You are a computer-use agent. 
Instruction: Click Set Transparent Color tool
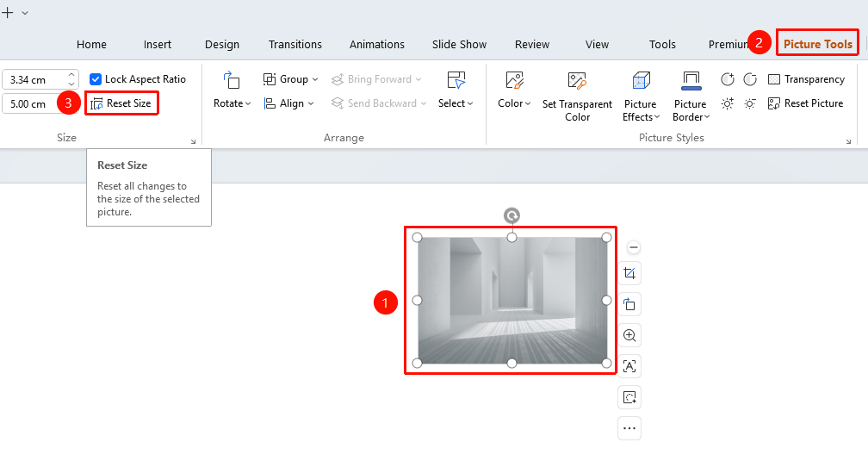point(577,96)
